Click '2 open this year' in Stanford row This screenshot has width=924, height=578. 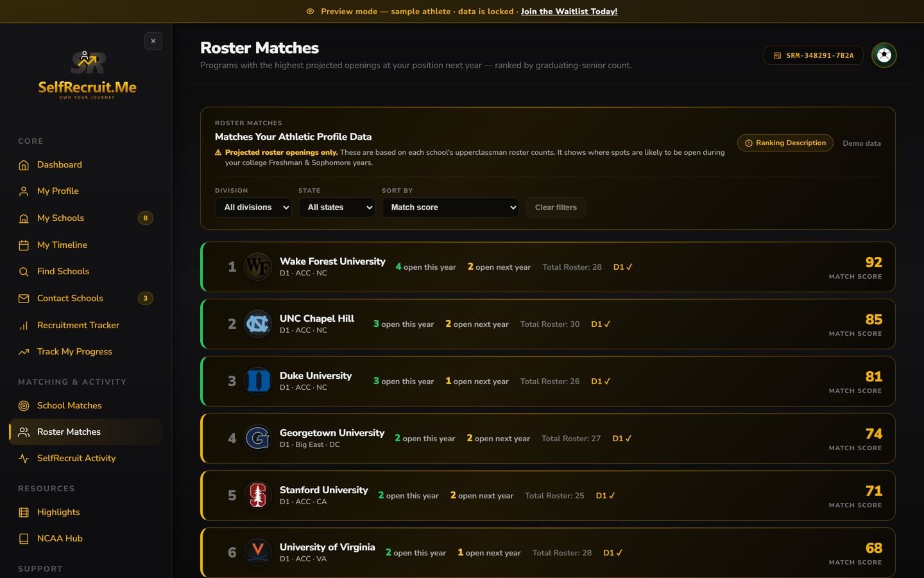409,496
